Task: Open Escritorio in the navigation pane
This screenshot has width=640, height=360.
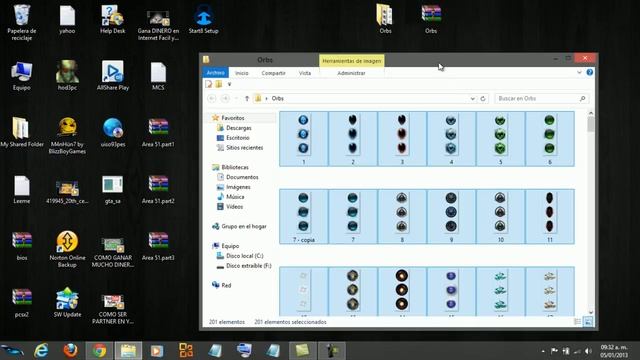Action: point(238,138)
